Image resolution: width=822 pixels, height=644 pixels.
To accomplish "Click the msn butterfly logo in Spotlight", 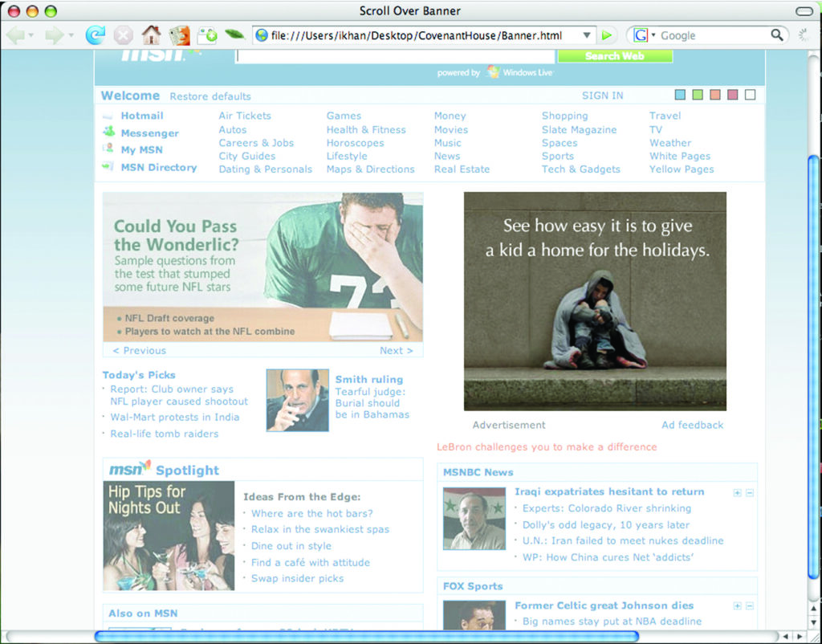I will (129, 468).
